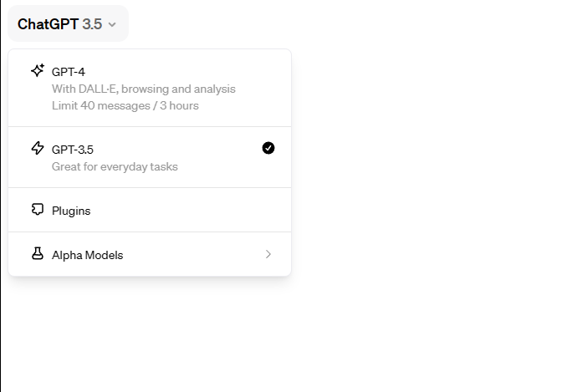This screenshot has height=392, width=572.
Task: Choose the GPT-3.5 model label
Action: tap(73, 150)
